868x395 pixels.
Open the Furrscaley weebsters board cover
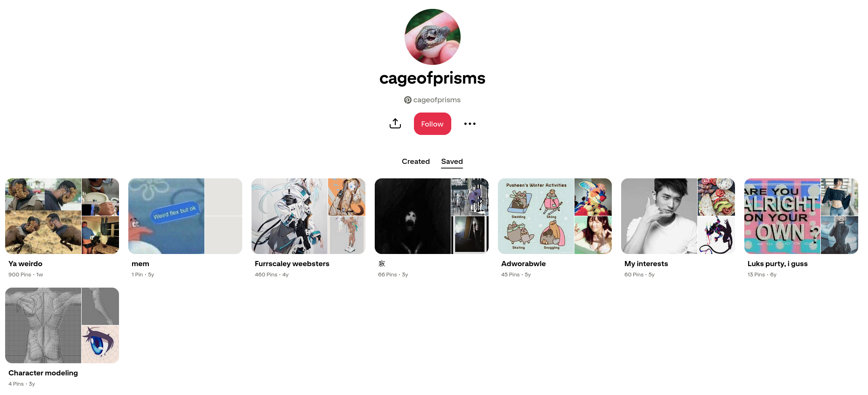(308, 216)
